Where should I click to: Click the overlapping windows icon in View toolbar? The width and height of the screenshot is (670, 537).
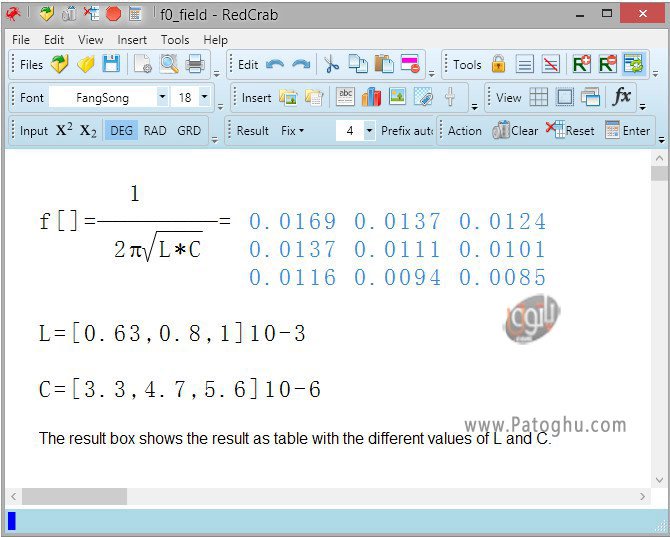pyautogui.click(x=591, y=97)
